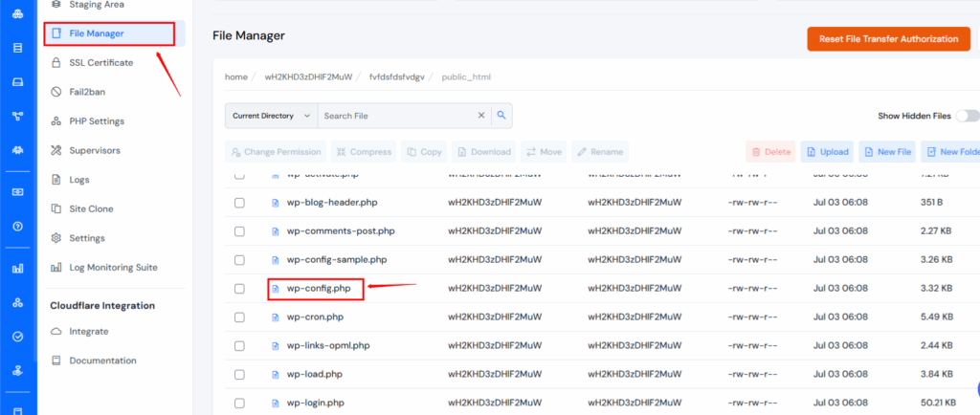This screenshot has height=415, width=980.
Task: Click the New Folder button
Action: tap(950, 152)
